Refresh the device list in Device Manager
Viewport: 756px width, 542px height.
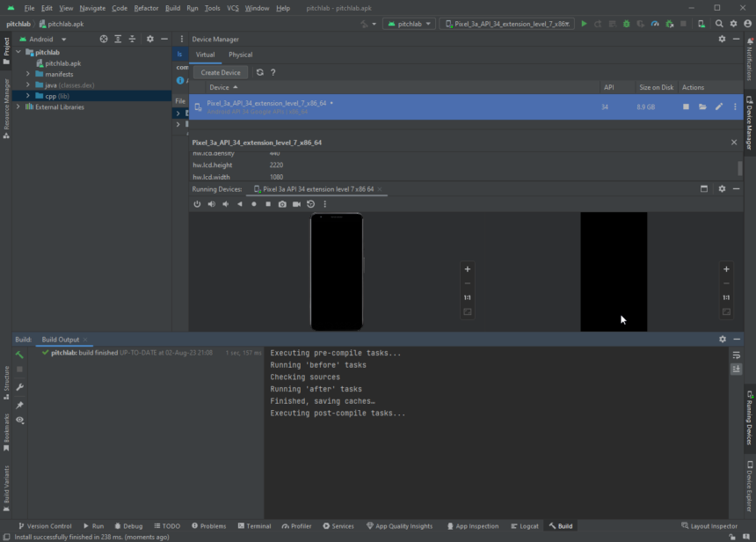pyautogui.click(x=259, y=73)
